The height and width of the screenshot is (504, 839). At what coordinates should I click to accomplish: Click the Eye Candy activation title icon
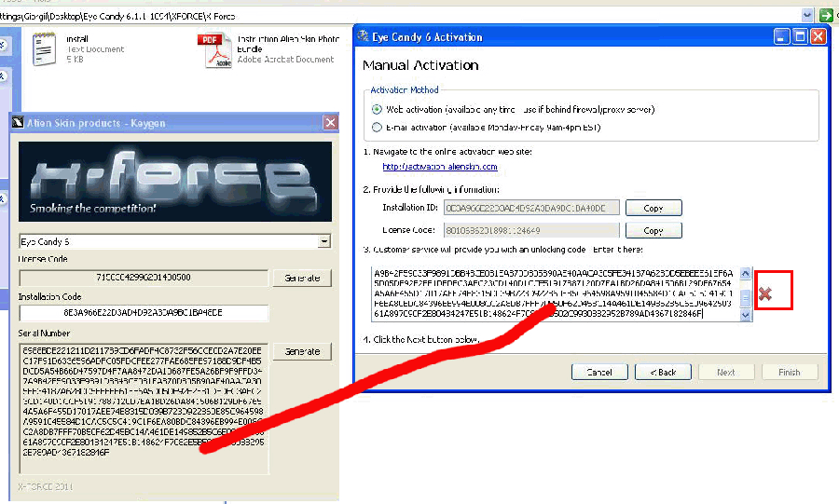(x=363, y=36)
